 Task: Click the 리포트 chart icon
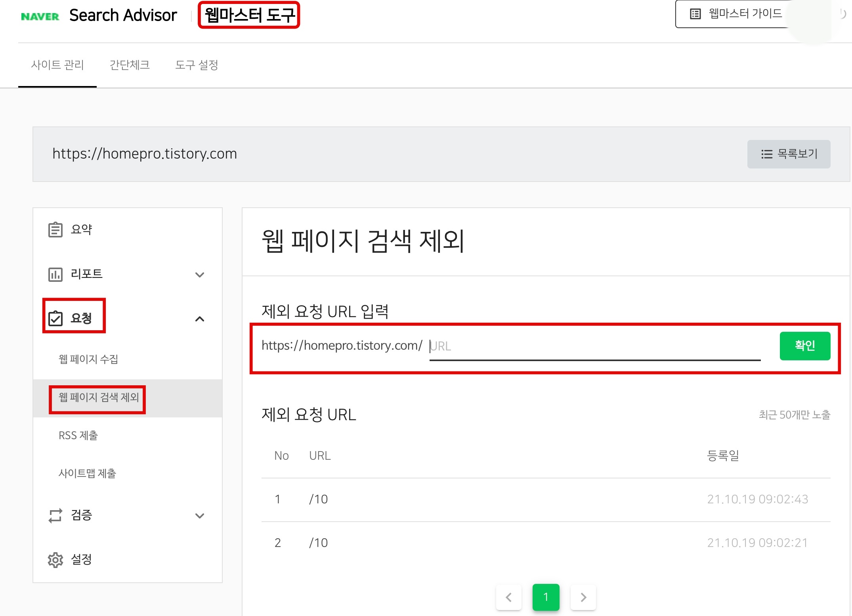point(55,274)
